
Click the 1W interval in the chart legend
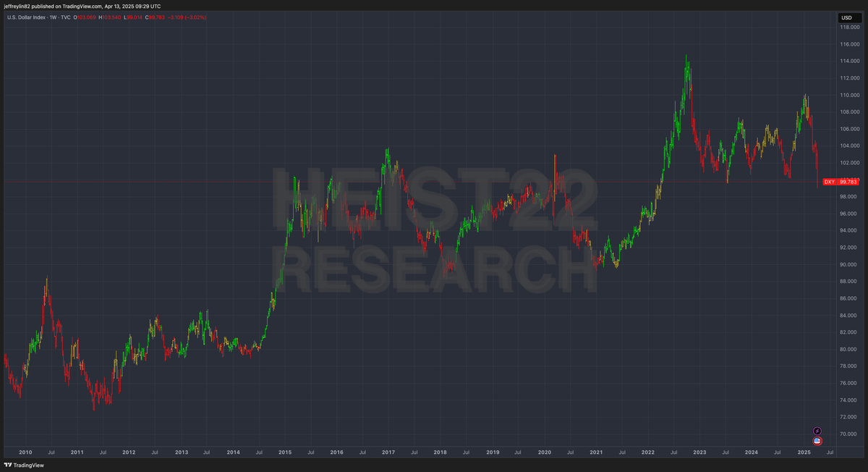53,17
